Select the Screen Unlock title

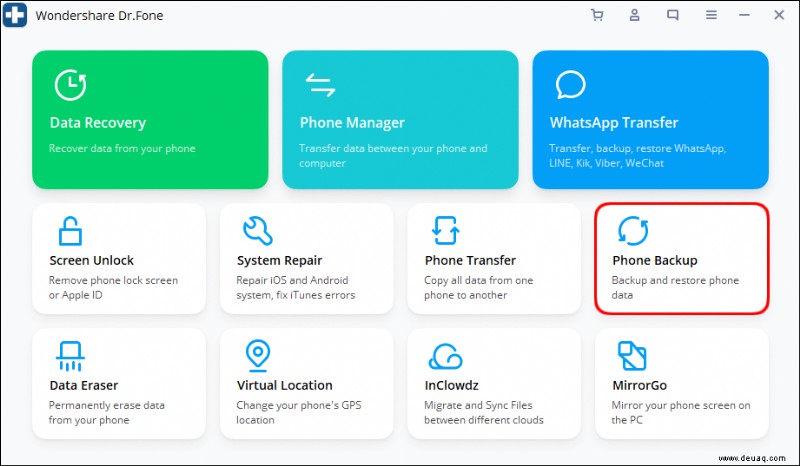click(91, 260)
